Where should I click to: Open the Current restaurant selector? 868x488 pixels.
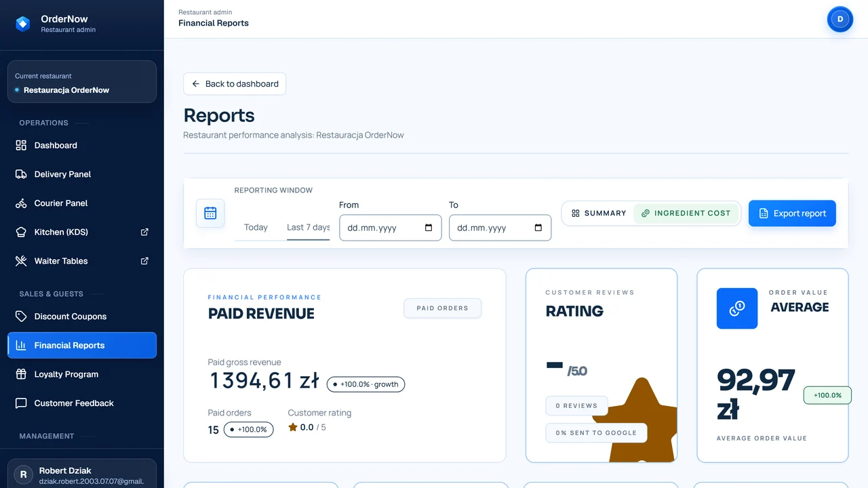(82, 82)
